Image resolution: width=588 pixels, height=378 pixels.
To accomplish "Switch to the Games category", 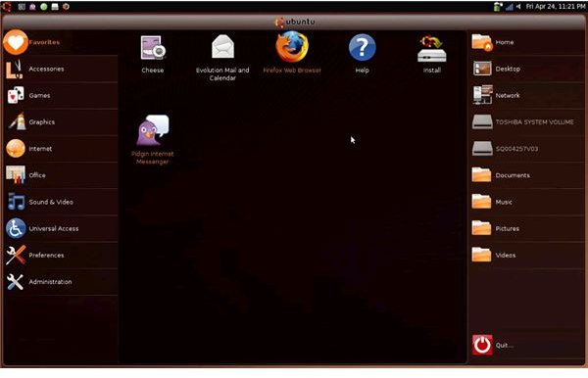I will click(x=61, y=96).
